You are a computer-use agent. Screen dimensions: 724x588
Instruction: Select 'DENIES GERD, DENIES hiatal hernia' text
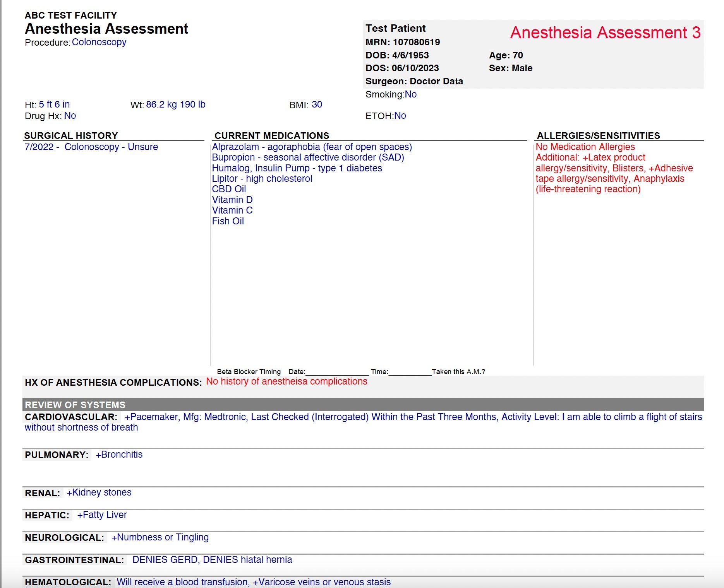click(212, 560)
